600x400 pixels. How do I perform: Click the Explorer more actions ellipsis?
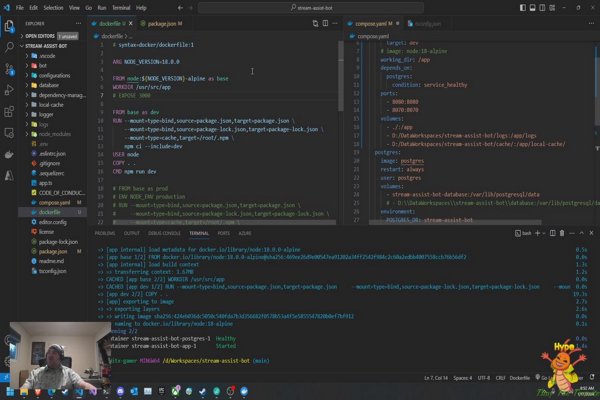[x=78, y=23]
